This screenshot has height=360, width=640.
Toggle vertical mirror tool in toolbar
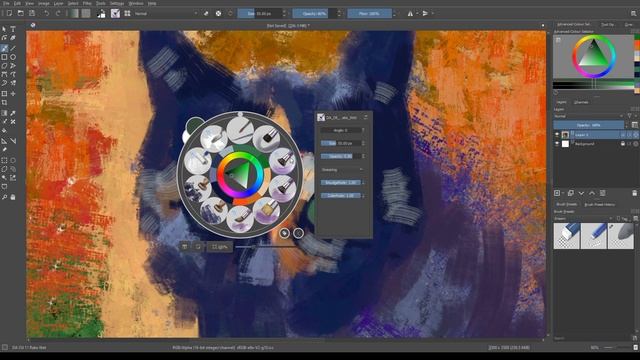[x=425, y=13]
